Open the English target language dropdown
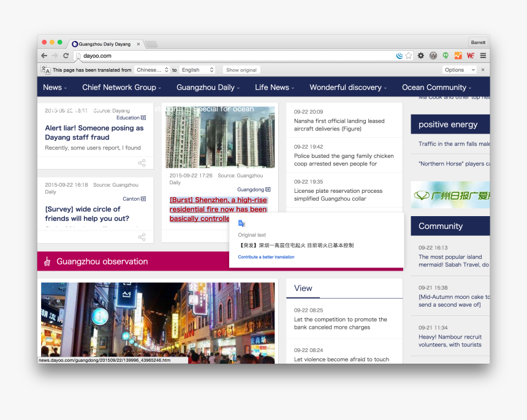Screen dimensions: 527x420 197,70
